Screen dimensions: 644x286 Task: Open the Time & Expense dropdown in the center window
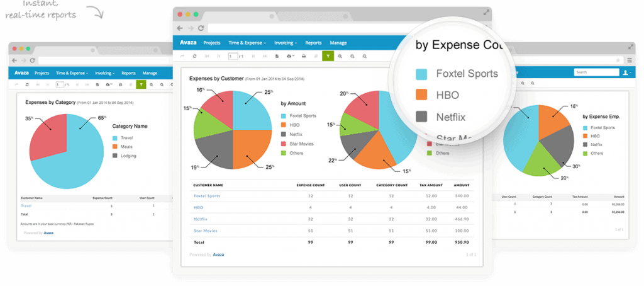pyautogui.click(x=247, y=43)
